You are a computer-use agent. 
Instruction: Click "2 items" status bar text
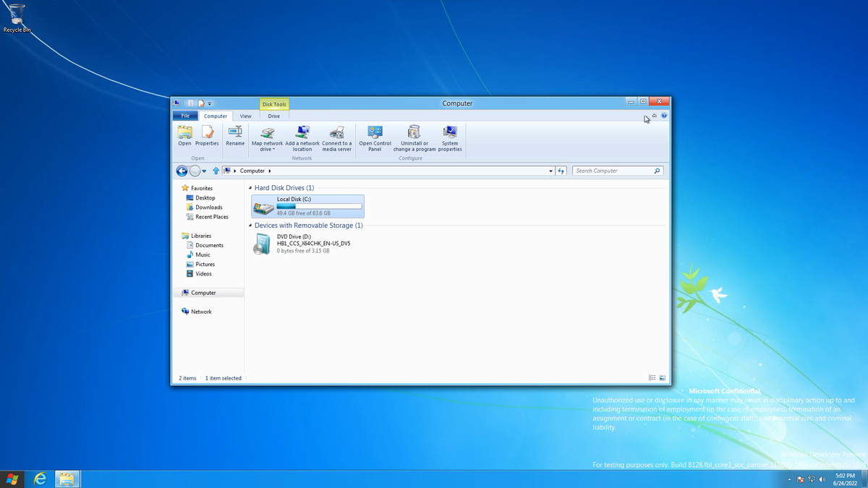pyautogui.click(x=187, y=378)
